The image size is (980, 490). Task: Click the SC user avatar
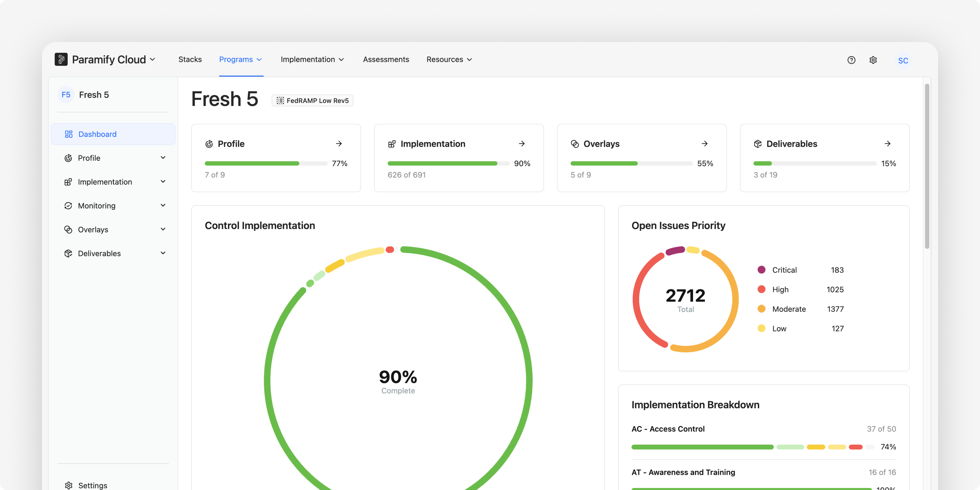[903, 60]
